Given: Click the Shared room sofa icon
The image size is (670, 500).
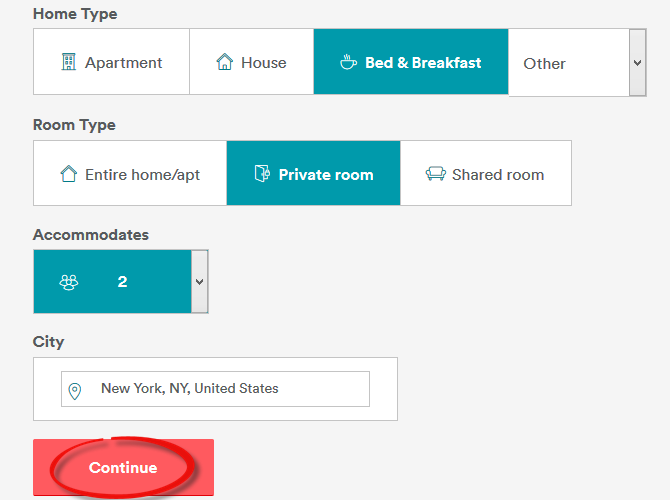Looking at the screenshot, I should pyautogui.click(x=435, y=174).
